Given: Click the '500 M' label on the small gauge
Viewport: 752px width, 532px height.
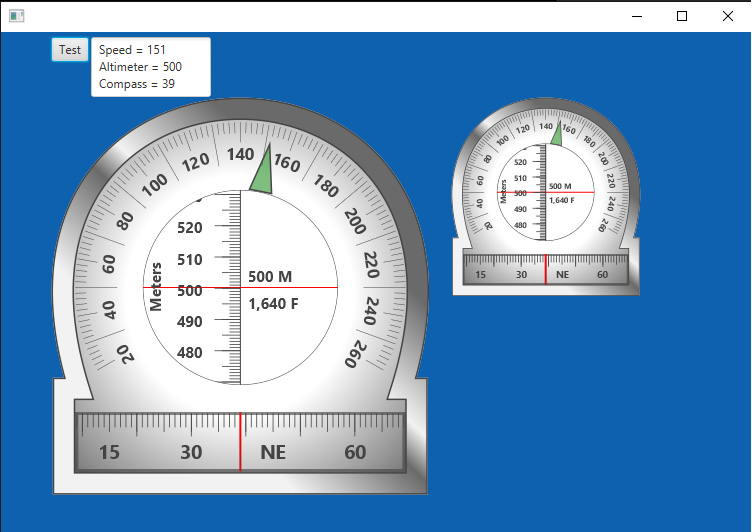Looking at the screenshot, I should [x=560, y=186].
